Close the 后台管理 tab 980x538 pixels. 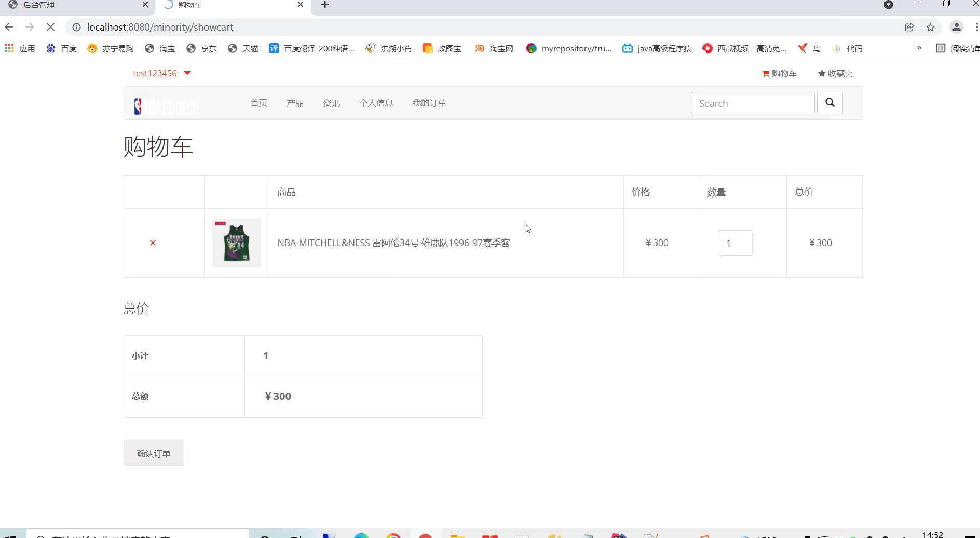click(x=145, y=5)
